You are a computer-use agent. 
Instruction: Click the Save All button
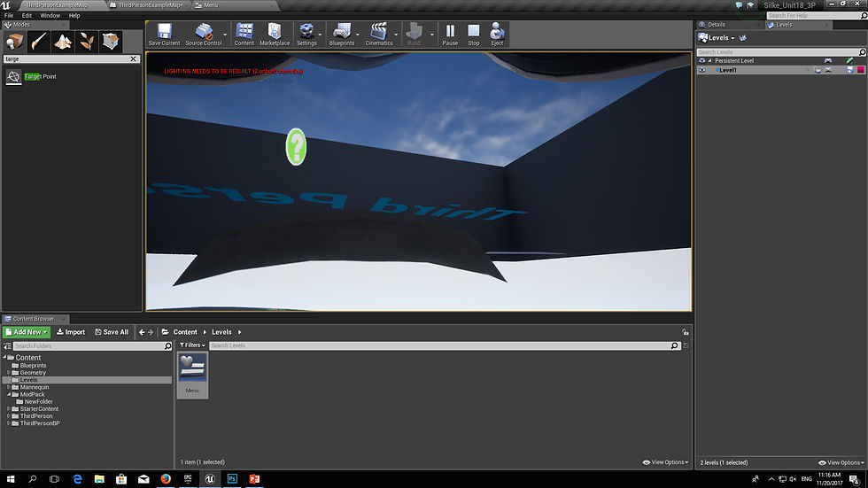112,332
